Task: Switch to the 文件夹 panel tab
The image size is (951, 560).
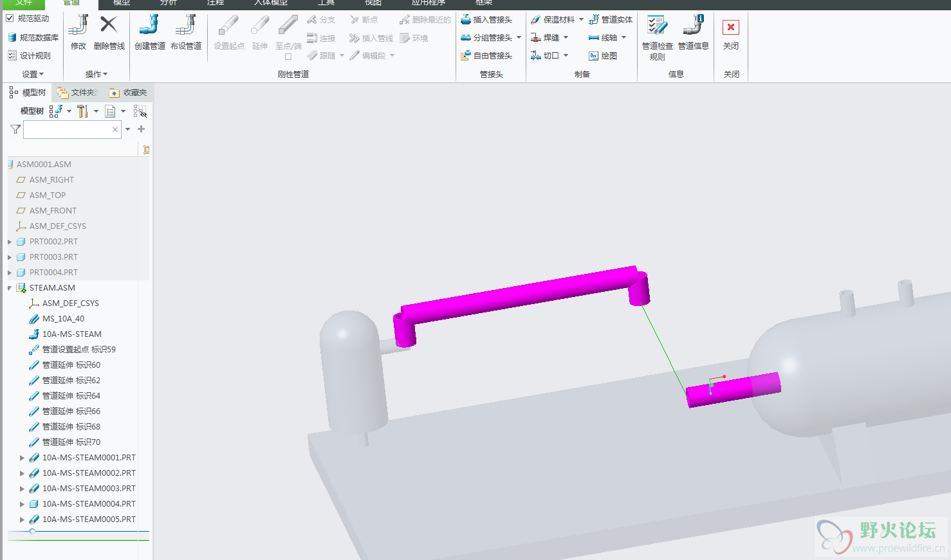Action: [77, 93]
